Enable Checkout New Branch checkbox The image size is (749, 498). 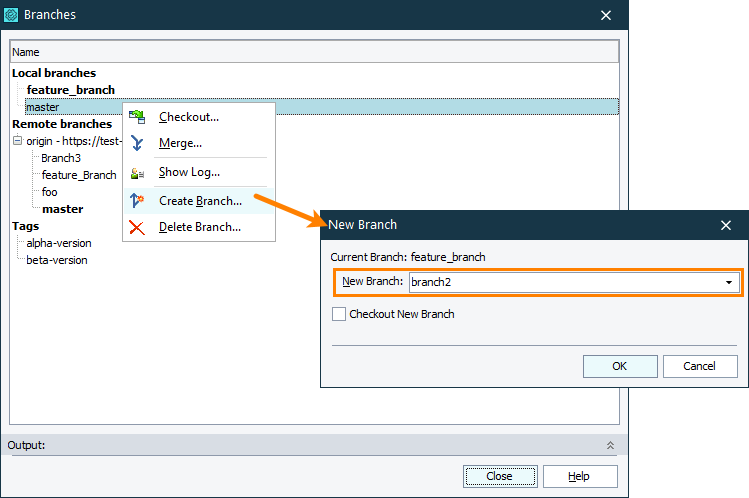(339, 314)
